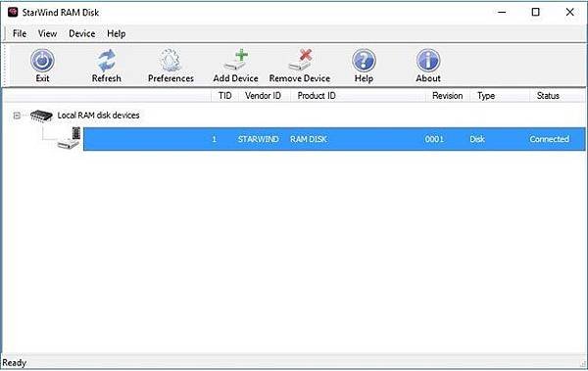This screenshot has height=371, width=588.
Task: Add Device with green plus icon
Action: click(236, 60)
